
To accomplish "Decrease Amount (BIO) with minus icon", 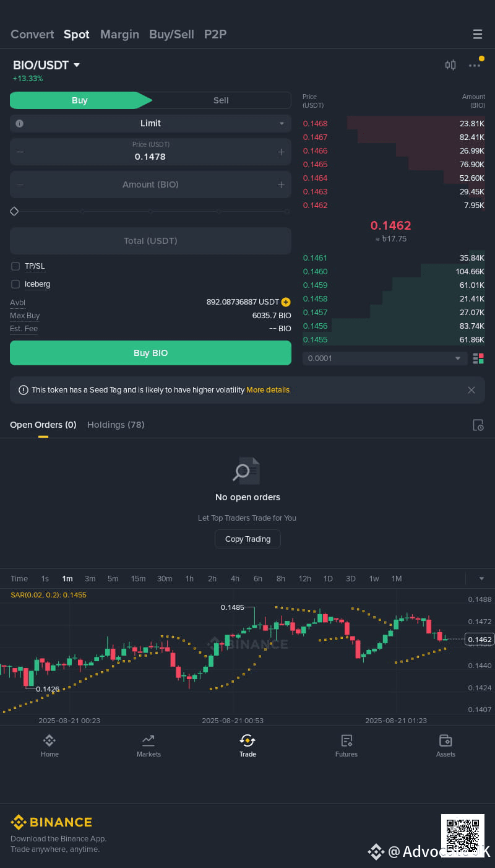I will (x=20, y=184).
